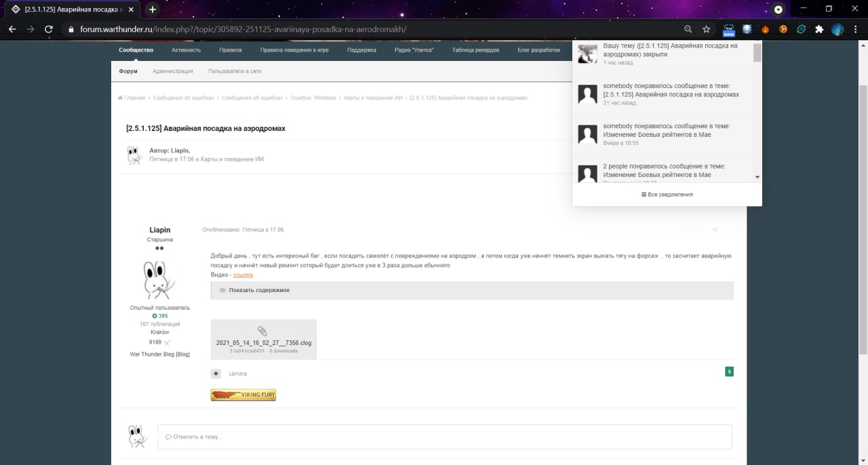The width and height of the screenshot is (868, 465).
Task: Open the Вчера в 10:55 like notification
Action: pyautogui.click(x=663, y=134)
